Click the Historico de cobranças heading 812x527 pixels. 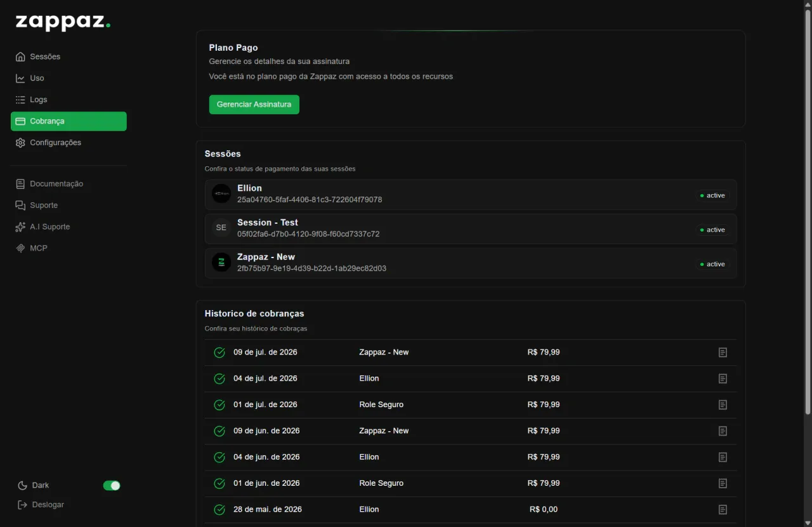coord(254,314)
